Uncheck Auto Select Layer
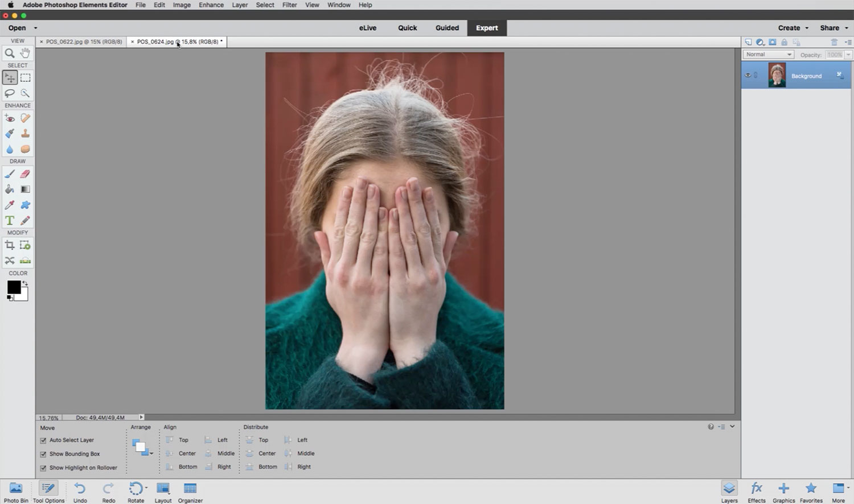 [x=43, y=440]
